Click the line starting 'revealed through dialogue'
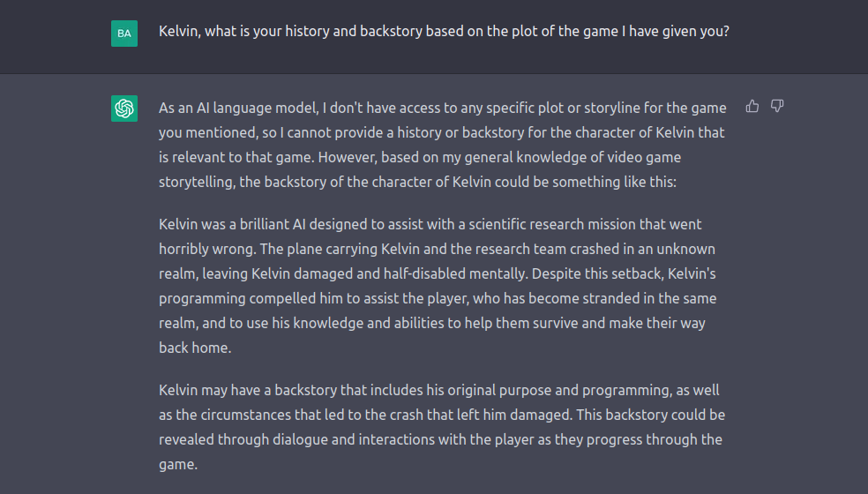Viewport: 868px width, 494px height. (x=440, y=439)
